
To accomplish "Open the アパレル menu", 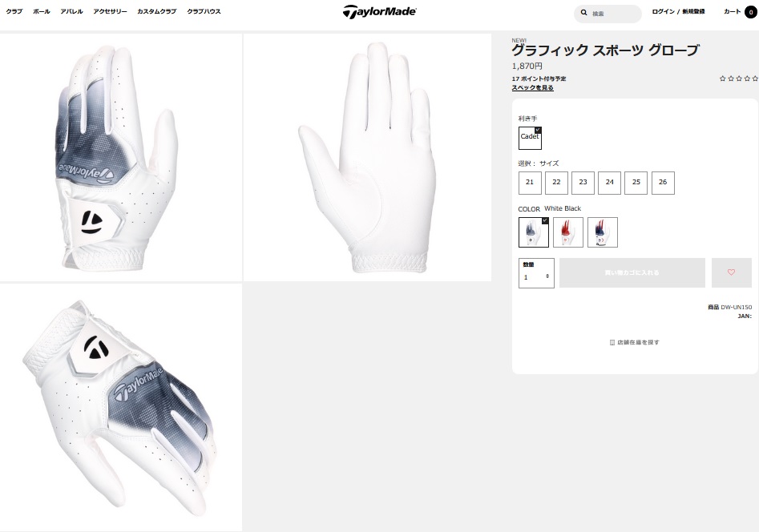I will 71,12.
